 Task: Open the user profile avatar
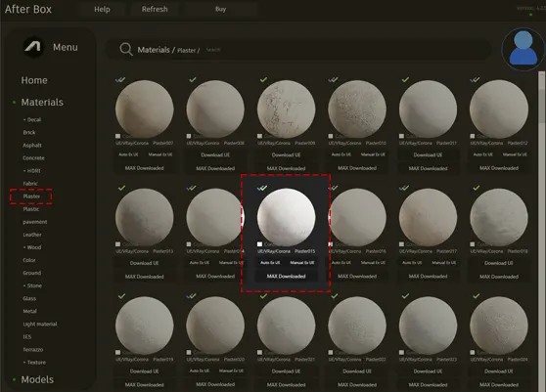click(523, 49)
